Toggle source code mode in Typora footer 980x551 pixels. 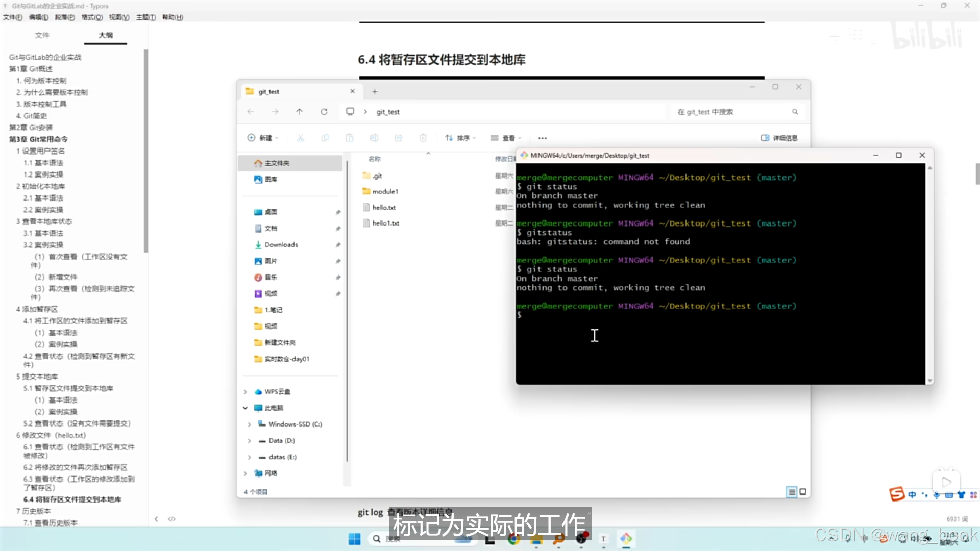pyautogui.click(x=172, y=519)
